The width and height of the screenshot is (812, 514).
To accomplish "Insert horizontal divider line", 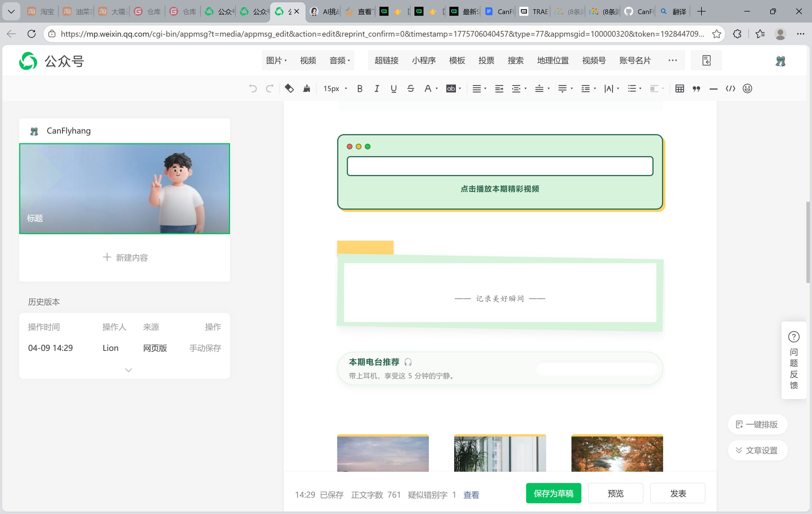I will tap(713, 89).
